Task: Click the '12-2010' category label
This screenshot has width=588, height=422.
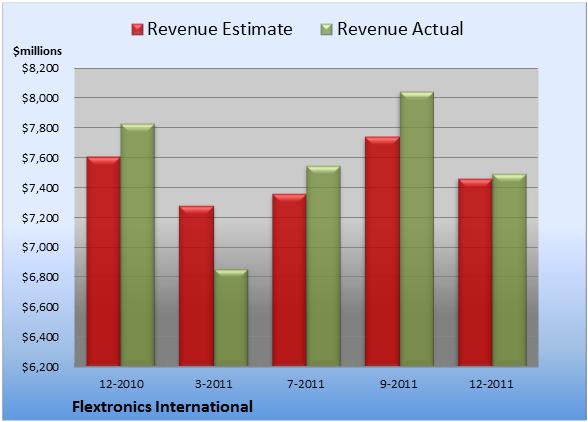Action: [122, 384]
